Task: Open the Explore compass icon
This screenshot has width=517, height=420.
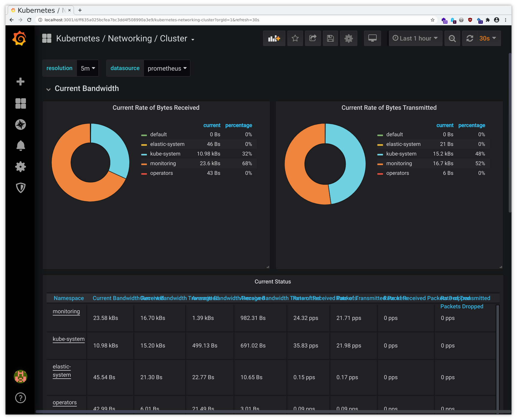Action: click(x=20, y=125)
